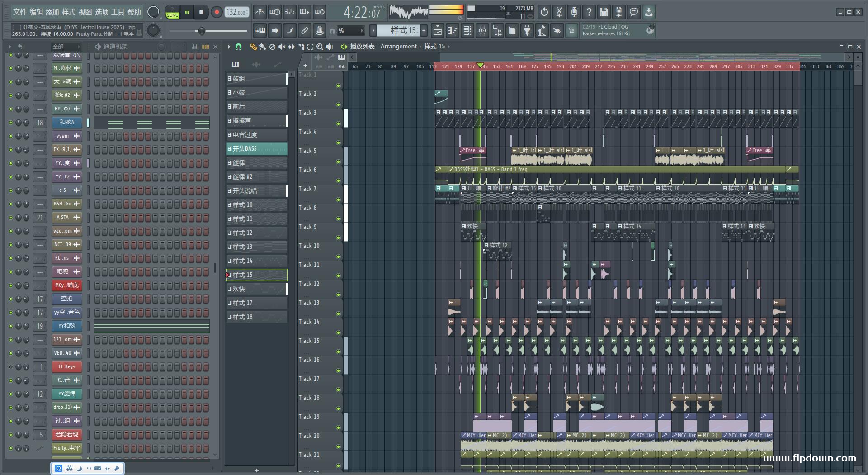Open the chat bubble icon
This screenshot has height=475, width=868.
coord(634,12)
